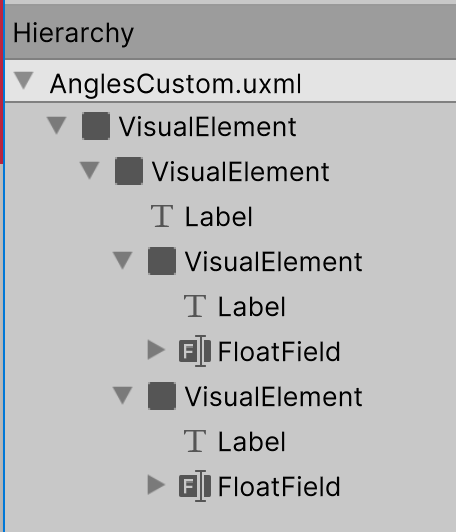Image resolution: width=456 pixels, height=532 pixels.
Task: Click the top-level VisualElement square icon
Action: coord(96,126)
